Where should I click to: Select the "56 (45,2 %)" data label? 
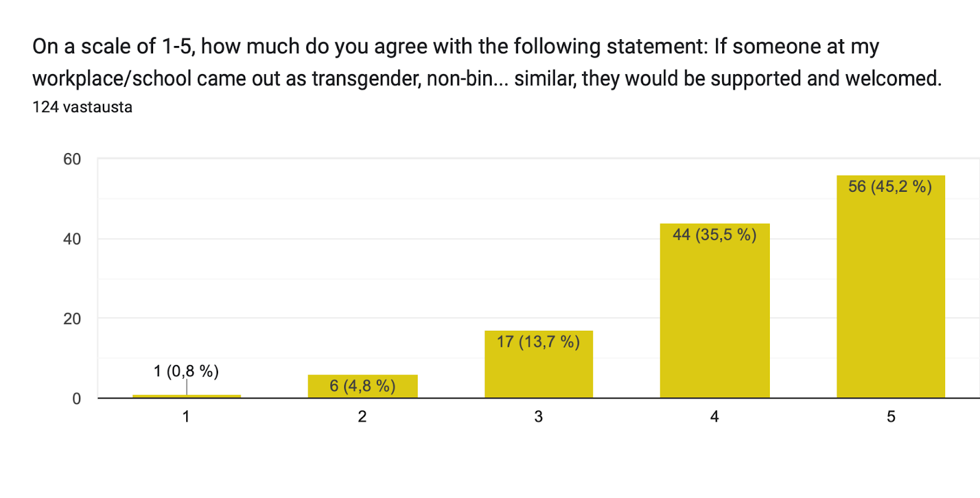coord(890,186)
